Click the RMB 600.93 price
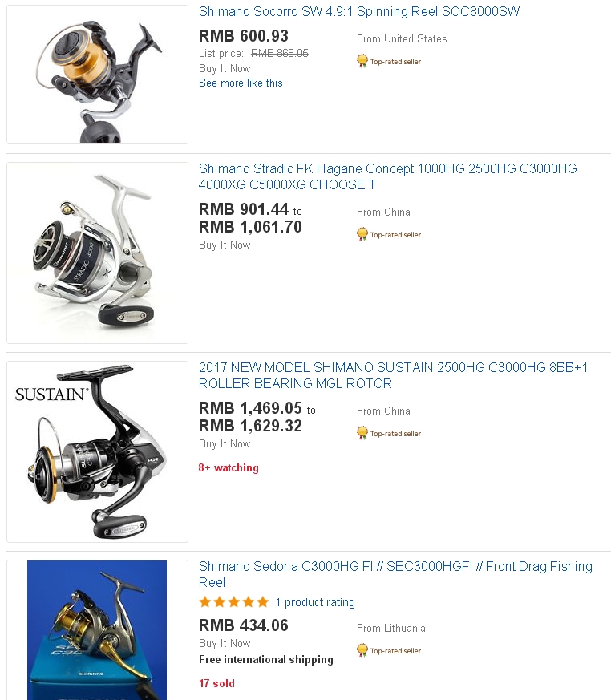 pos(244,36)
